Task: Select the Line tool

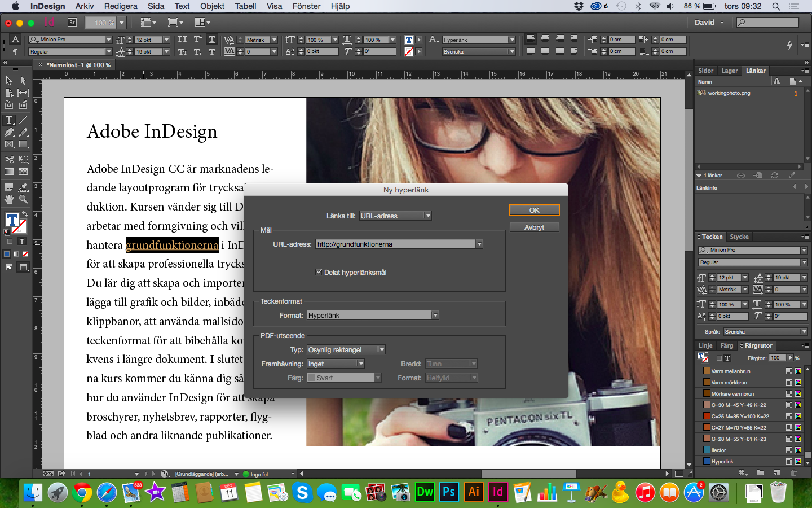Action: click(23, 120)
